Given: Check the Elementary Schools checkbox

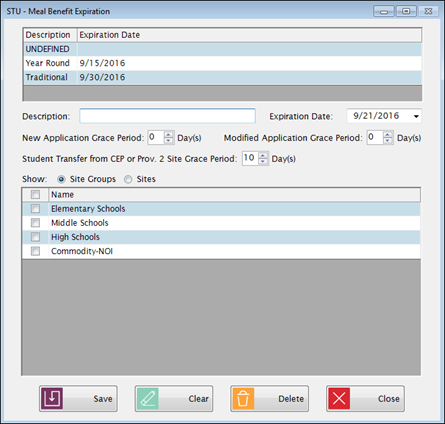Looking at the screenshot, I should 35,209.
